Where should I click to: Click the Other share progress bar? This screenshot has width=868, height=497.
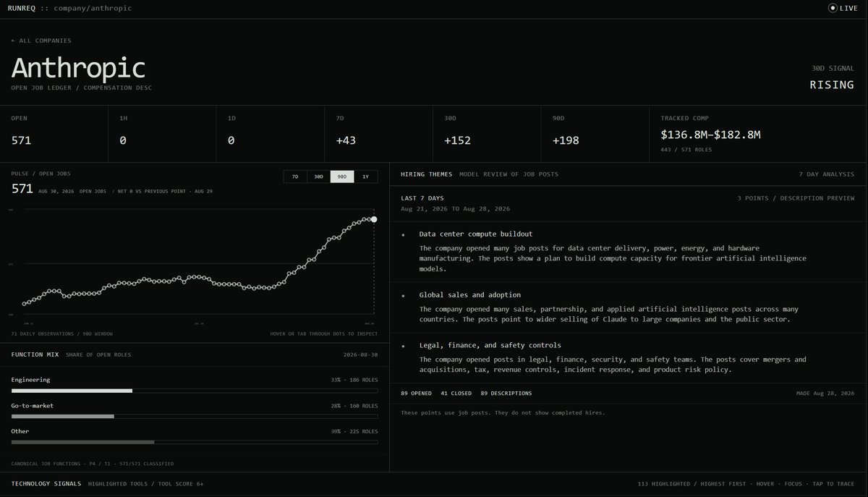click(195, 441)
